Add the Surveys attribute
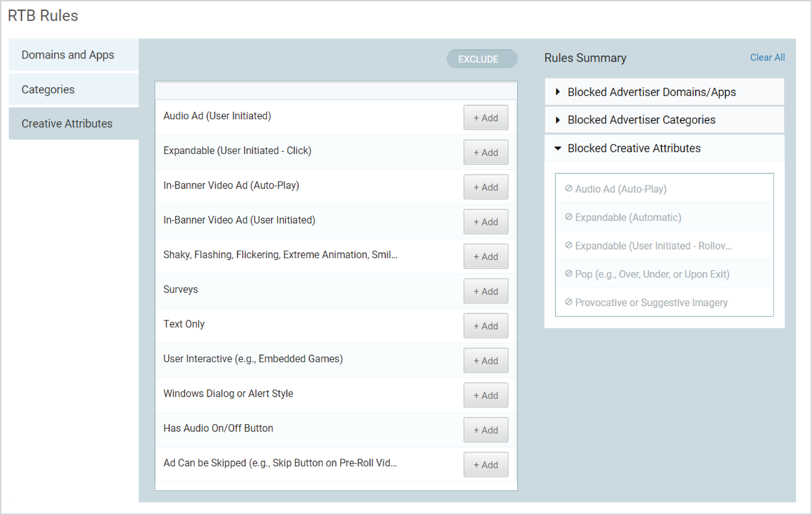 click(x=486, y=291)
